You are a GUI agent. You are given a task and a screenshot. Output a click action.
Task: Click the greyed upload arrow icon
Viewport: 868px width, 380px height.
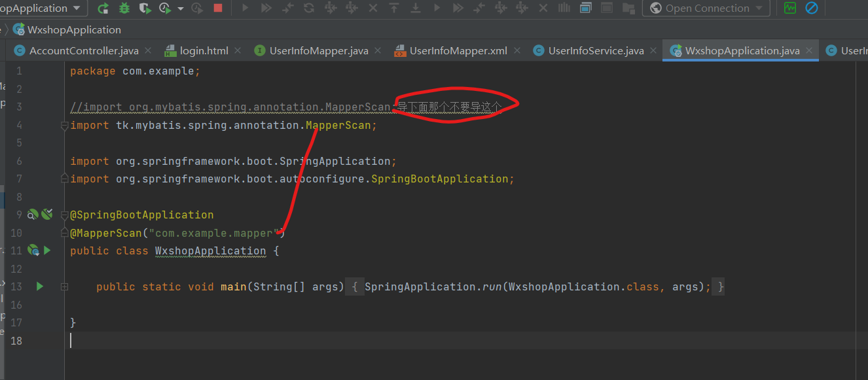(x=394, y=9)
